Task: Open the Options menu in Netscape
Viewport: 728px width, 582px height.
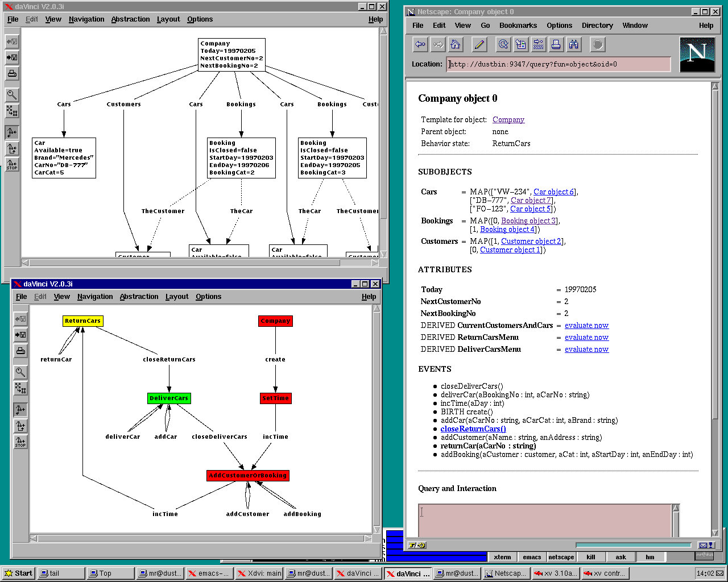Action: point(559,26)
